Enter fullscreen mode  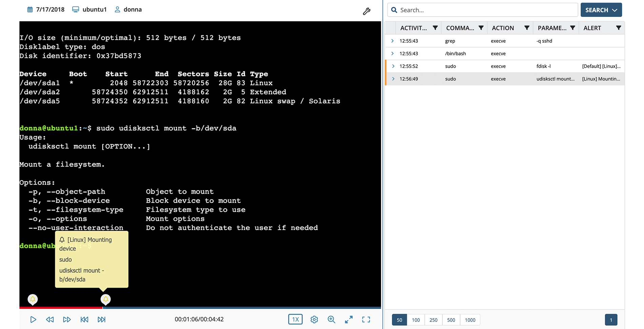pyautogui.click(x=366, y=320)
